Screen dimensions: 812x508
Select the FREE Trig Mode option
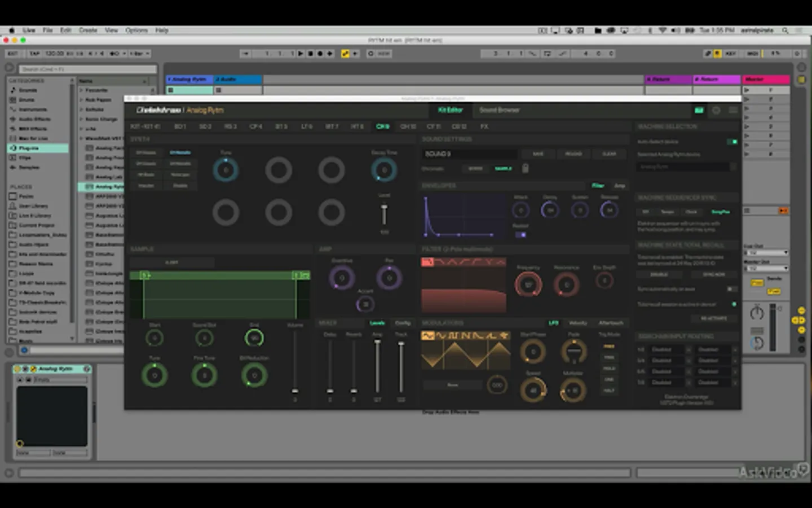tap(610, 347)
